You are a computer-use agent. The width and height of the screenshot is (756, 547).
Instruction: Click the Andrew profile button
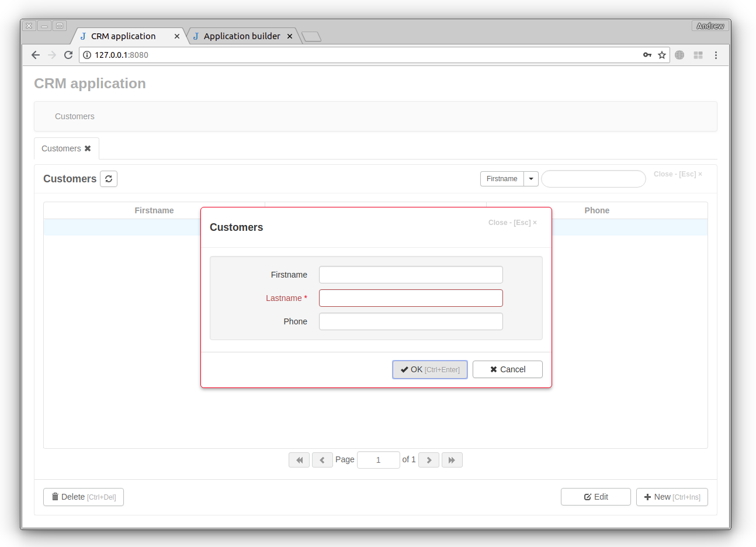pos(710,26)
